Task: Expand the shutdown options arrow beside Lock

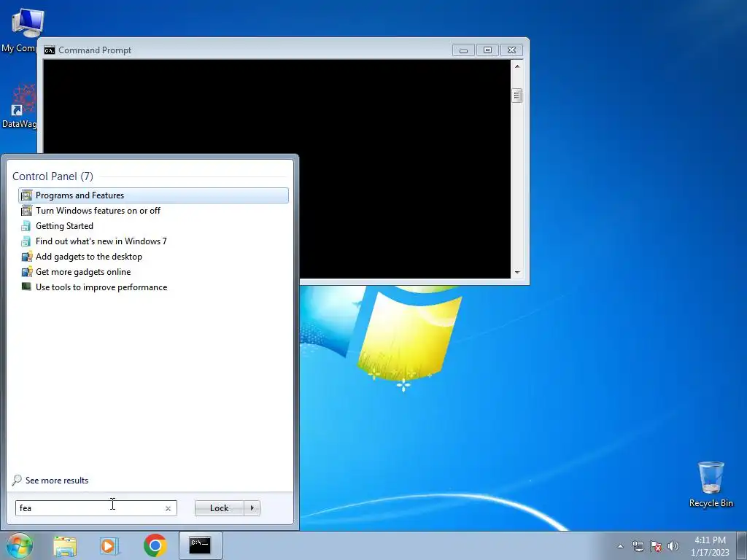Action: (x=252, y=508)
